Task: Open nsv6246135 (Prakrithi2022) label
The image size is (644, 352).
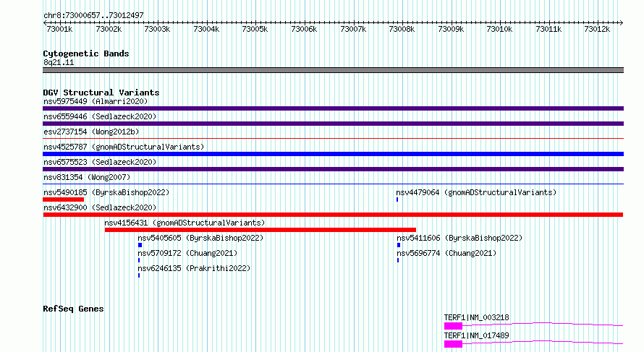Action: [x=194, y=268]
